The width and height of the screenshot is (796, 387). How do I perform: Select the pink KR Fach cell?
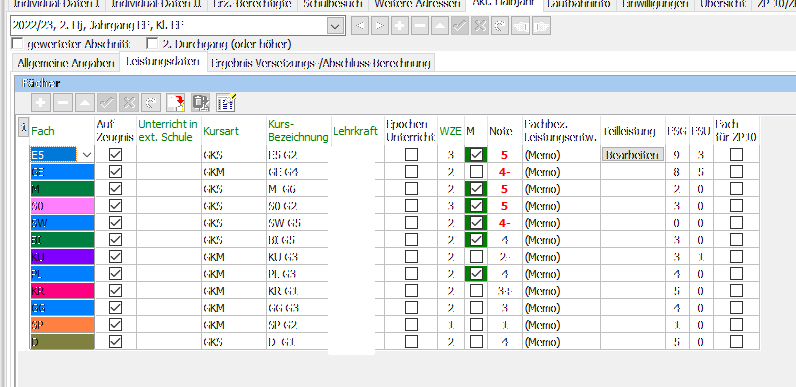pos(62,291)
